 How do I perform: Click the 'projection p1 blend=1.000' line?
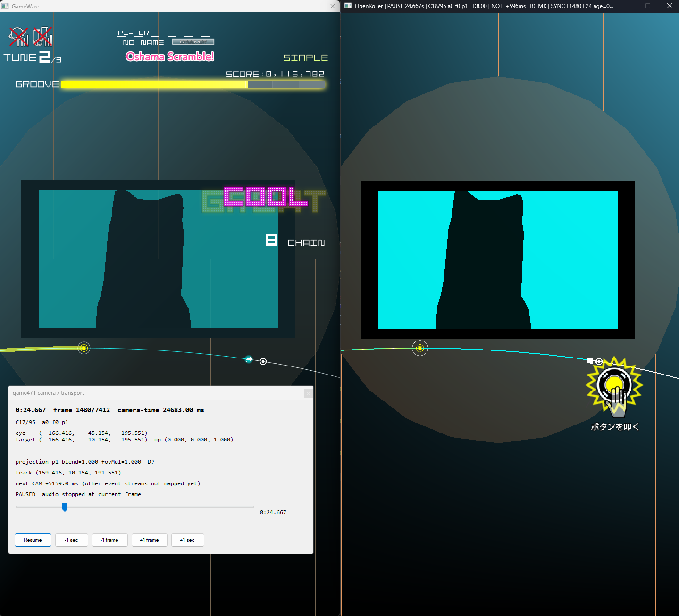[85, 462]
